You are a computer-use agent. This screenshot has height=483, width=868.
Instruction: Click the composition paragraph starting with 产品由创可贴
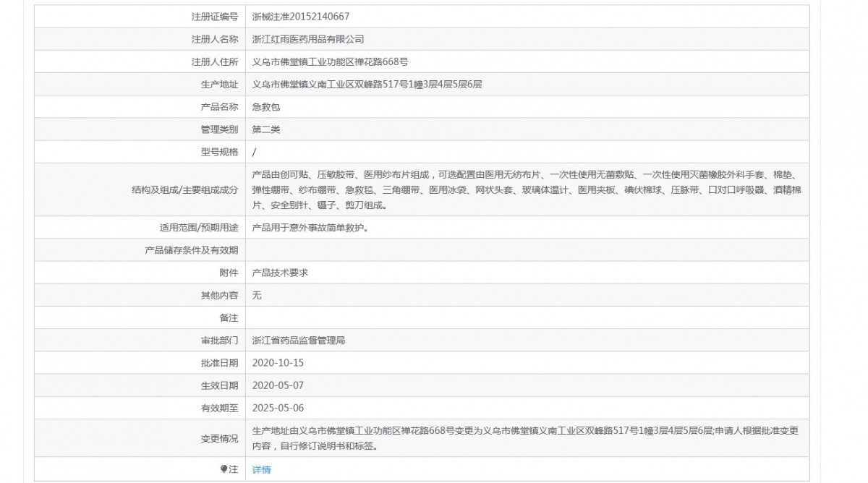[526, 189]
